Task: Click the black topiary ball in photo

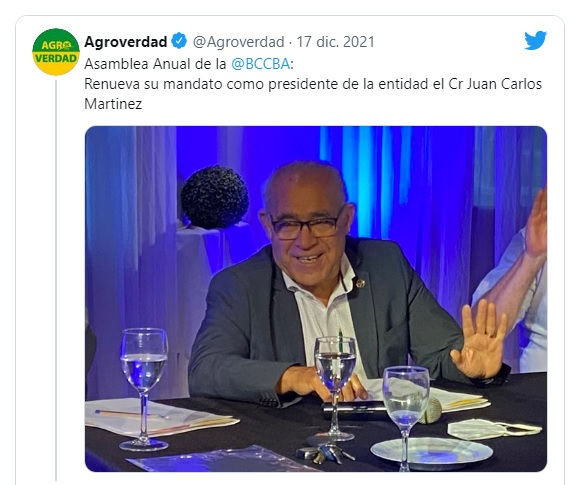Action: (215, 197)
